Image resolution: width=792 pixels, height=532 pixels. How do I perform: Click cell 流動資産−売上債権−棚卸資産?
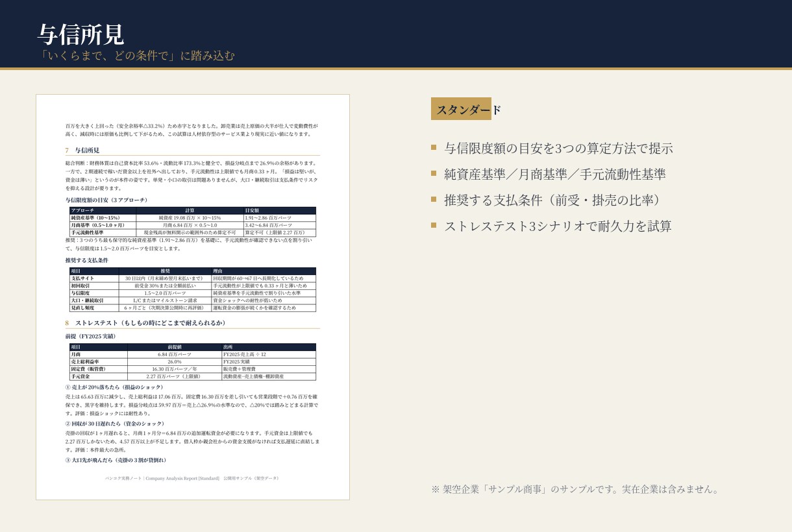point(269,376)
